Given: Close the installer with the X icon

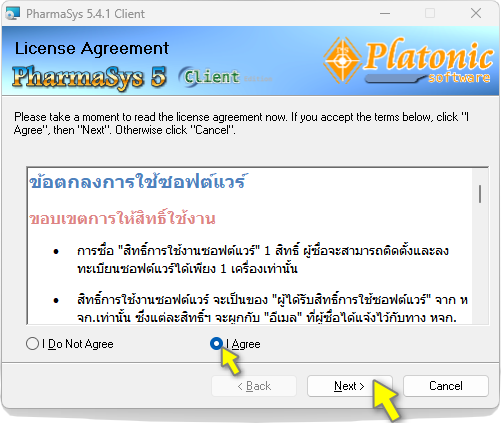Looking at the screenshot, I should (x=476, y=14).
